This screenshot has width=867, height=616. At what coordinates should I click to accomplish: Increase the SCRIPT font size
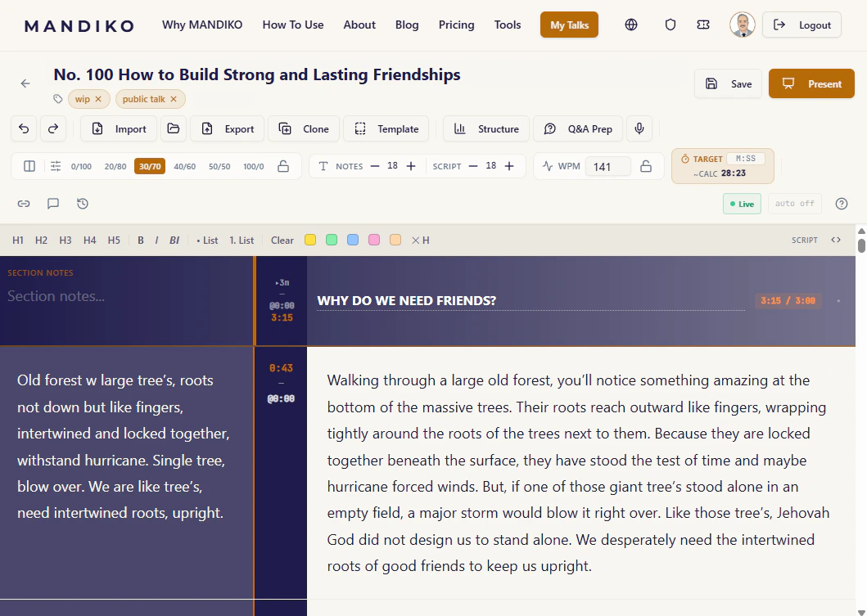tap(509, 166)
